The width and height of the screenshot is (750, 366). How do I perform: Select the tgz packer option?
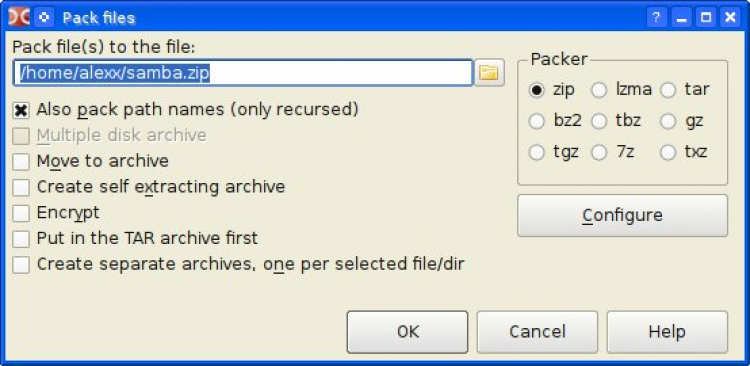point(537,153)
